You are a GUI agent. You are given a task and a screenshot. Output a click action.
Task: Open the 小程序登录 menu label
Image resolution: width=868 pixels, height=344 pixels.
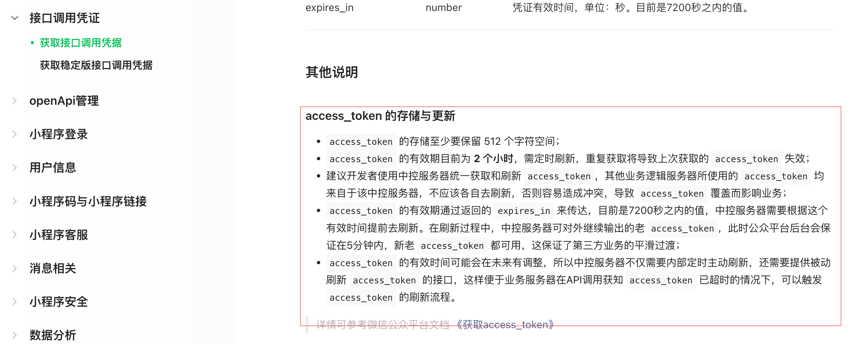(x=59, y=134)
